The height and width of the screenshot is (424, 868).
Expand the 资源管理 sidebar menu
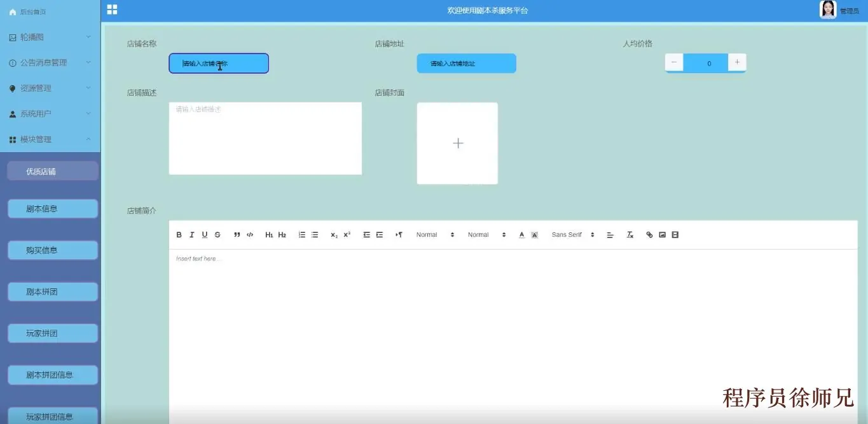(x=50, y=88)
